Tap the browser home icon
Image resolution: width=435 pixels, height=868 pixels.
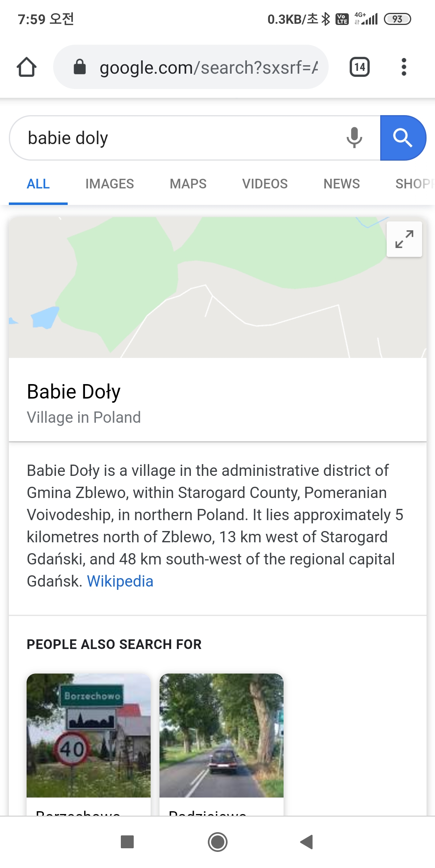pos(27,67)
